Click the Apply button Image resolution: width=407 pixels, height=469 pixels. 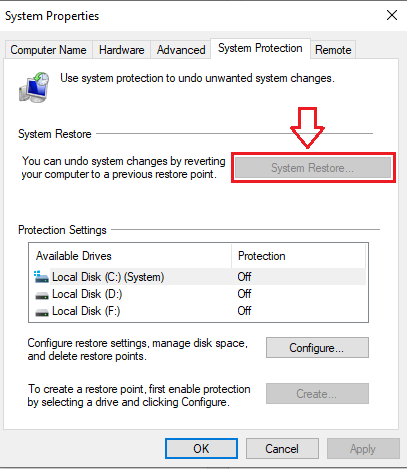point(363,449)
